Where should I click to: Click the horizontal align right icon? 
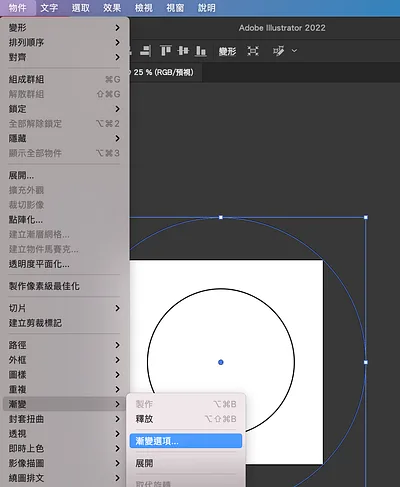pyautogui.click(x=146, y=51)
